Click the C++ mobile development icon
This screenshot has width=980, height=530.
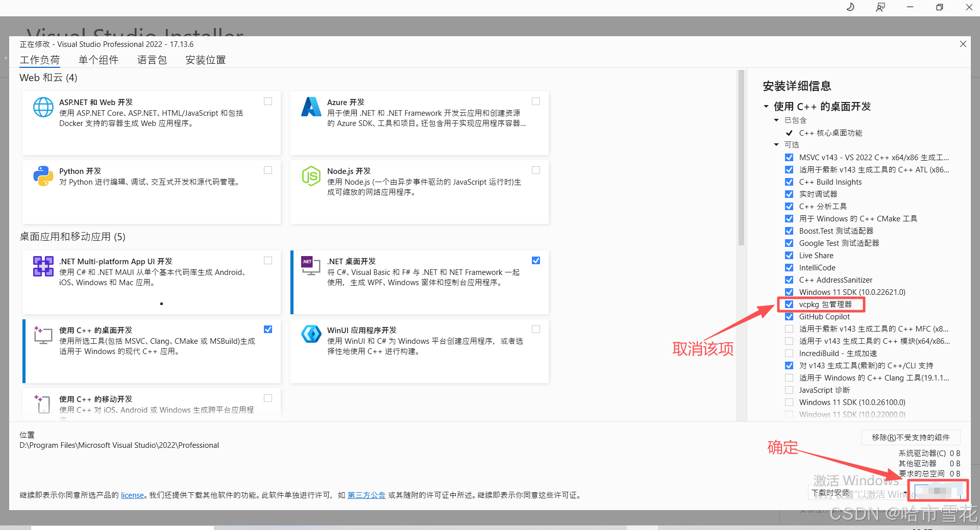42,403
